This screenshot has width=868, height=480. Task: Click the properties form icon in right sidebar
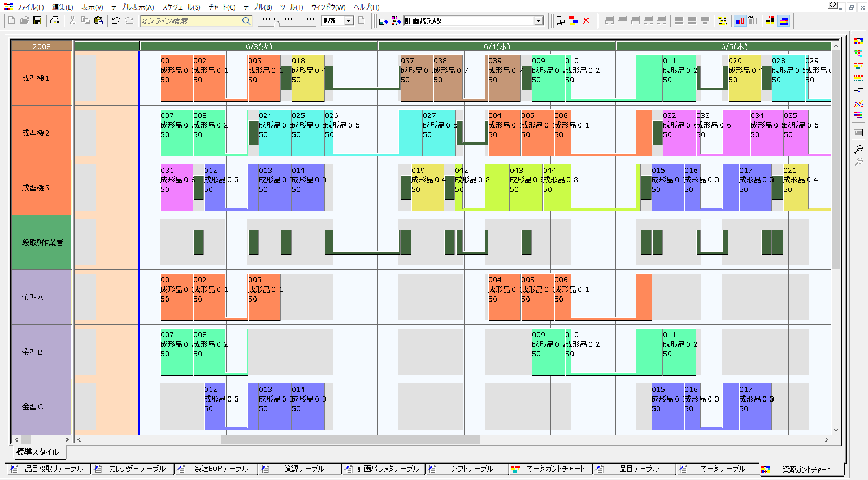(858, 133)
